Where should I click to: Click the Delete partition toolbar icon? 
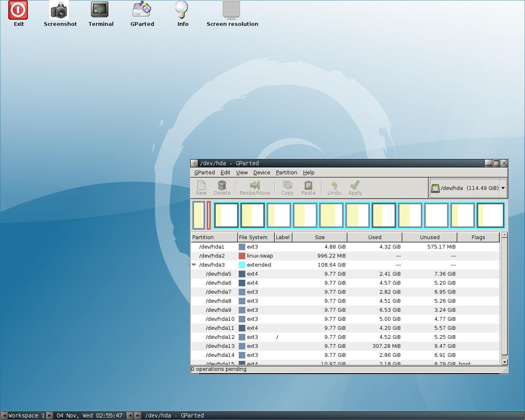coord(222,188)
